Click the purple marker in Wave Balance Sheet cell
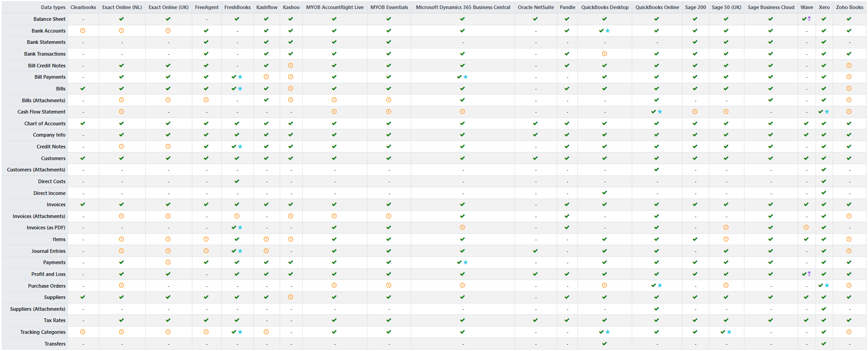This screenshot has height=351, width=868. 809,19
